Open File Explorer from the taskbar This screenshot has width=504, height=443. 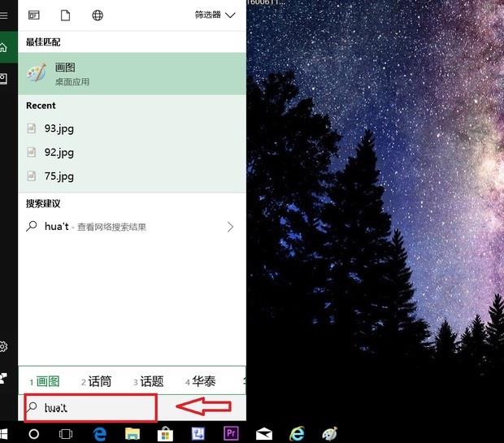tap(133, 434)
